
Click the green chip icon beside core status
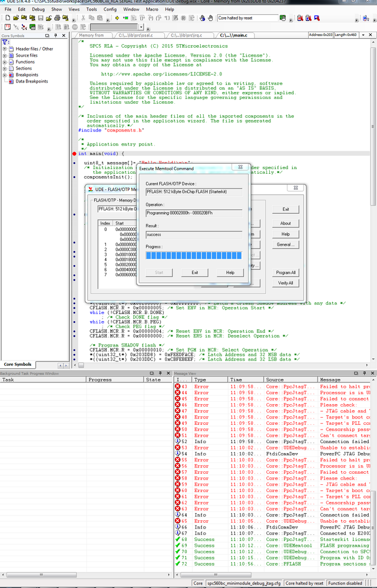(283, 18)
